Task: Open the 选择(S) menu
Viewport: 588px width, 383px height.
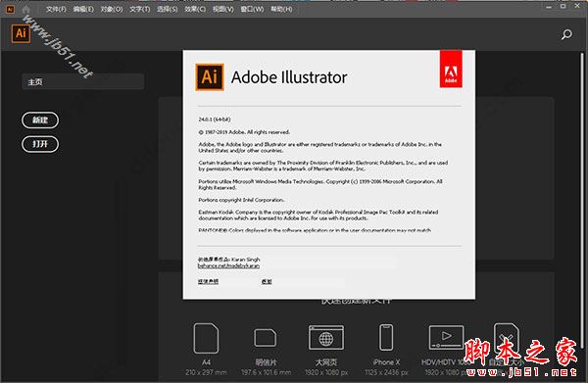Action: pyautogui.click(x=168, y=10)
